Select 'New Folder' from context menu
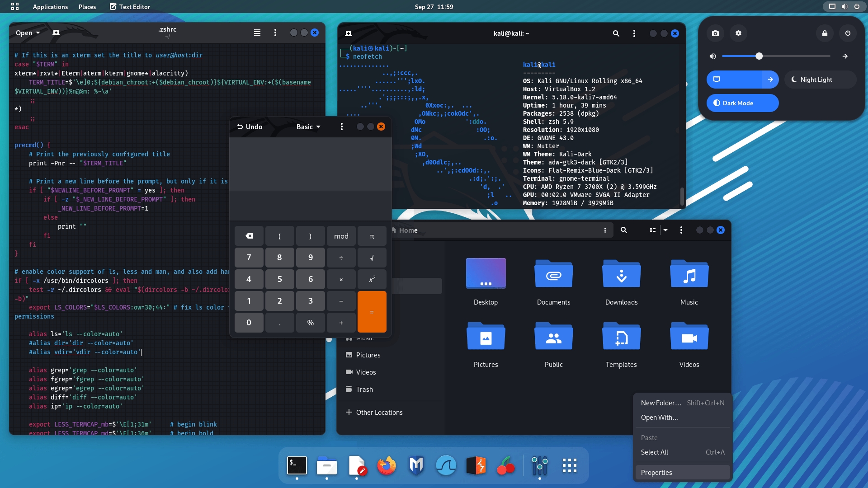This screenshot has width=868, height=488. [660, 402]
